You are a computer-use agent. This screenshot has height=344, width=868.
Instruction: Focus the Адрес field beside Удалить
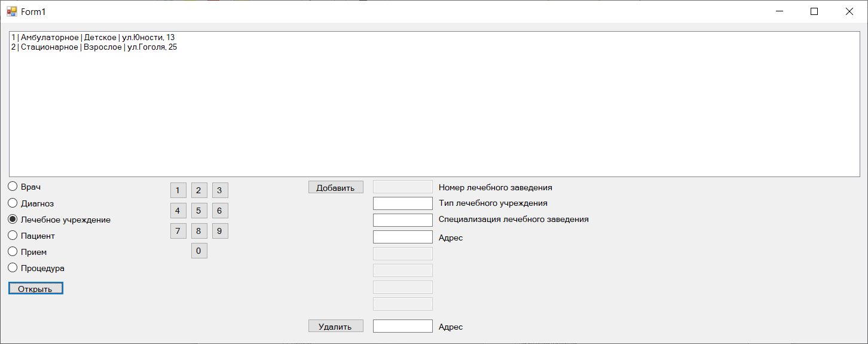tap(403, 326)
